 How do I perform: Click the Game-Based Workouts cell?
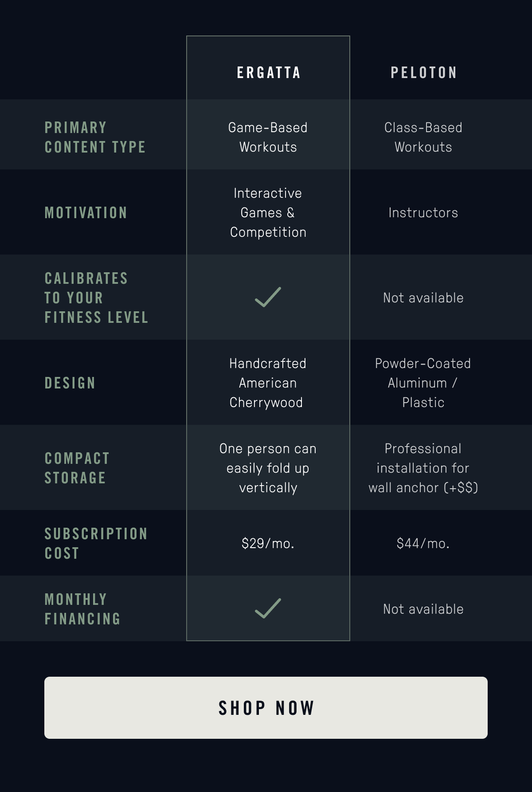(268, 137)
